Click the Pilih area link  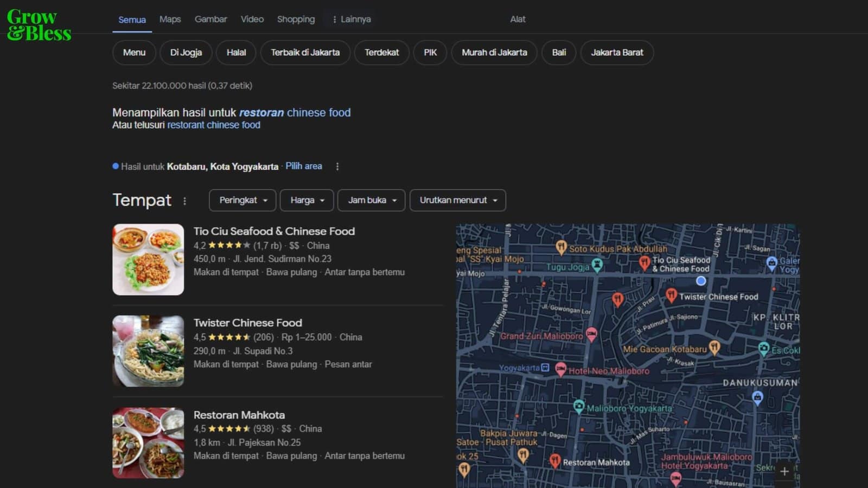pyautogui.click(x=304, y=166)
